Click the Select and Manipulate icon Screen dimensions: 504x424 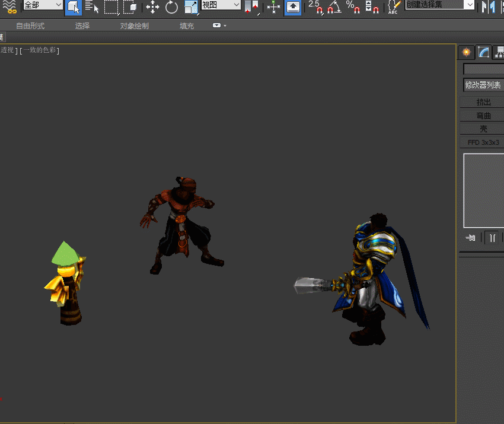pyautogui.click(x=273, y=7)
